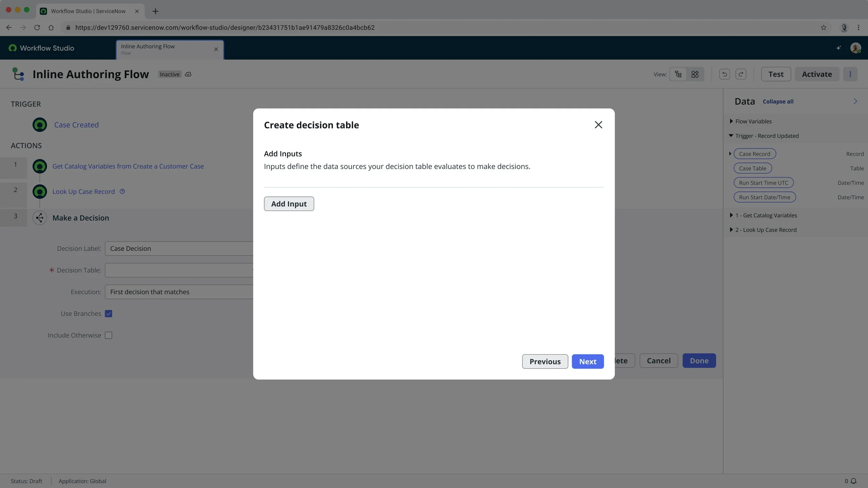Expand 2 - Look Up Case Record
The width and height of the screenshot is (868, 488).
coord(731,230)
